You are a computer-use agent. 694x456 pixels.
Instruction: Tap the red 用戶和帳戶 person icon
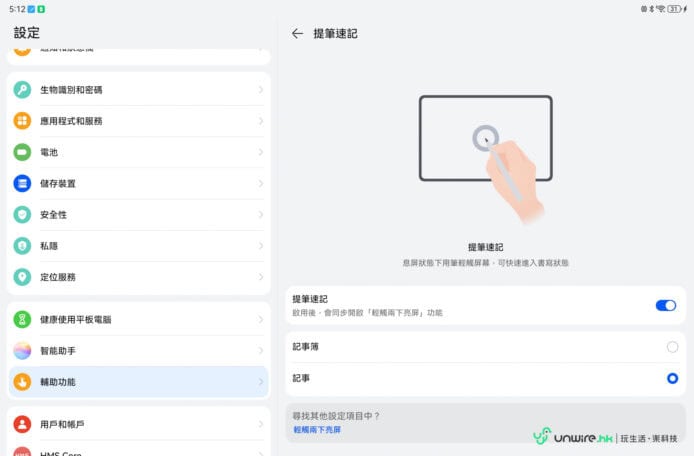[22, 425]
